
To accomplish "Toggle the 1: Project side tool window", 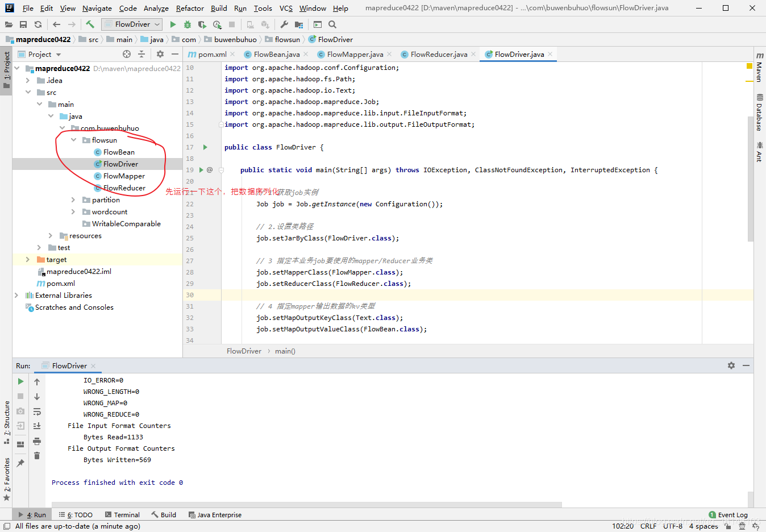I will (x=6, y=70).
